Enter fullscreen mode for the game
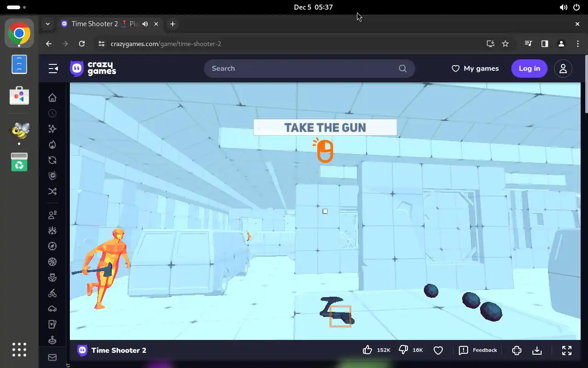This screenshot has width=588, height=368. [567, 351]
